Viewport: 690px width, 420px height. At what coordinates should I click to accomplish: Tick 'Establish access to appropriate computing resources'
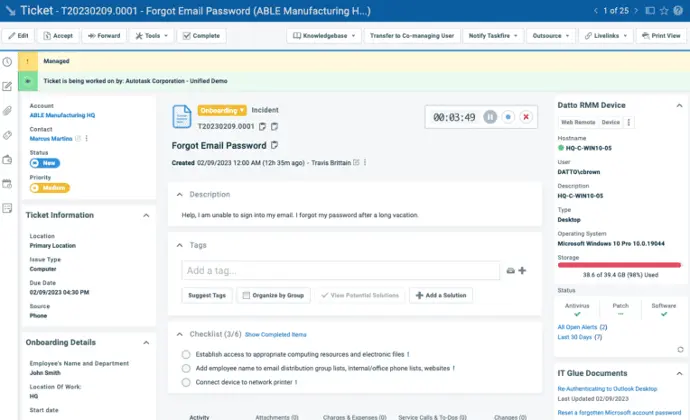(186, 354)
